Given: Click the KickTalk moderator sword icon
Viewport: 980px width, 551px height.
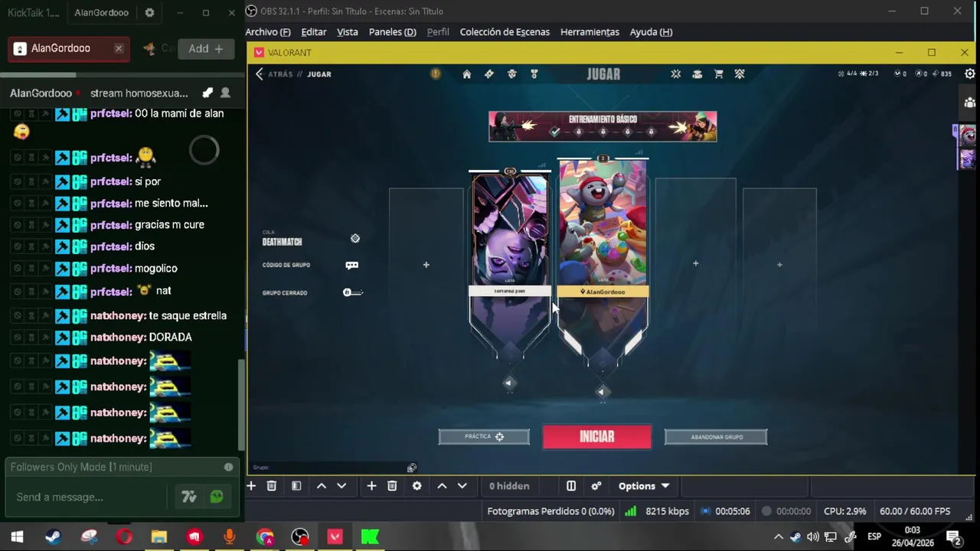Looking at the screenshot, I should (x=207, y=93).
